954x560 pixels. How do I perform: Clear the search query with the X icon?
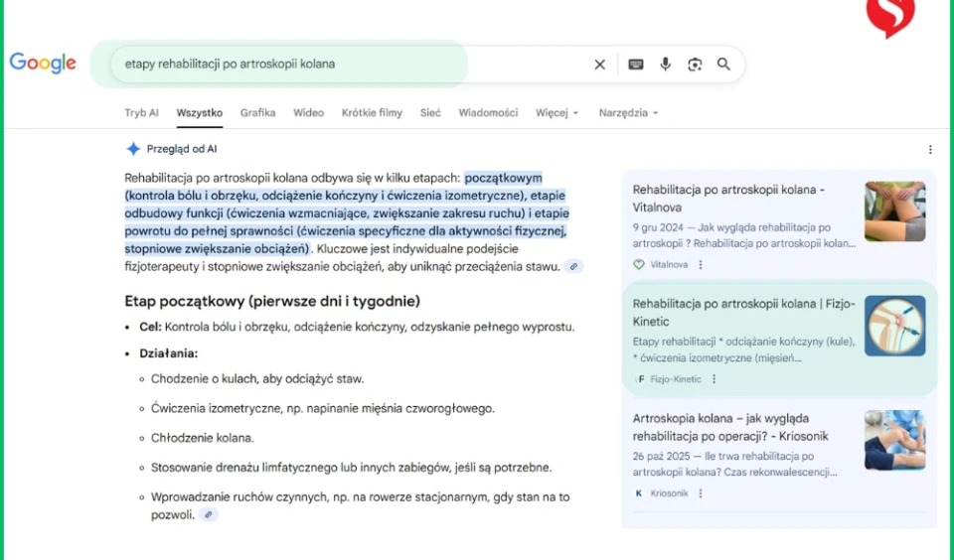[599, 64]
